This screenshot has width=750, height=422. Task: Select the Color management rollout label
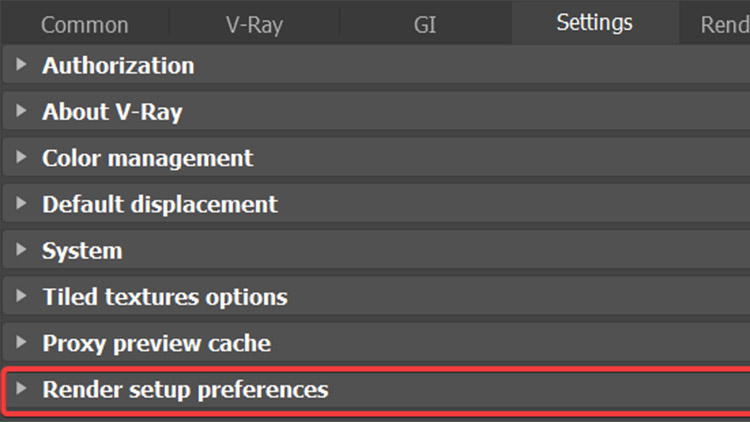point(148,158)
